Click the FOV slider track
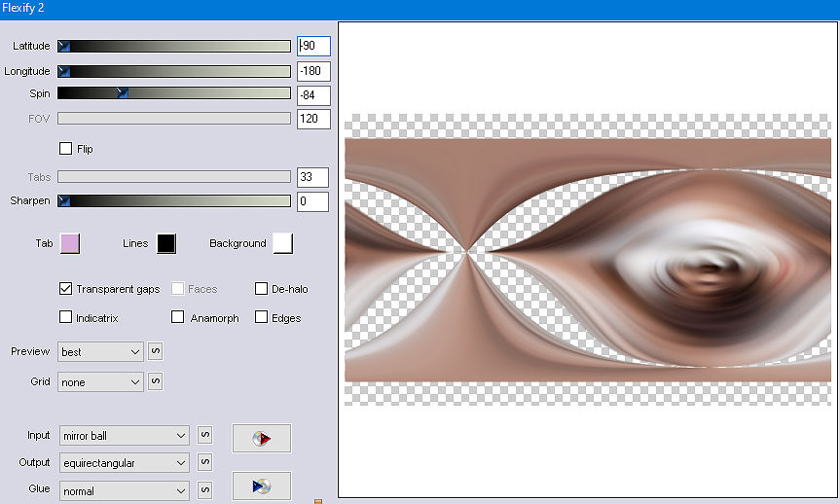The width and height of the screenshot is (840, 504). click(x=174, y=119)
